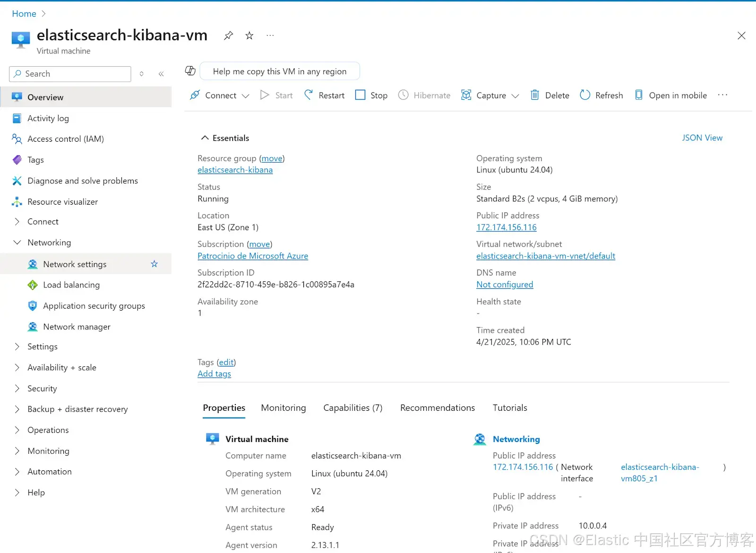Open the more options ellipsis beside the title
The width and height of the screenshot is (756, 553).
tap(270, 35)
